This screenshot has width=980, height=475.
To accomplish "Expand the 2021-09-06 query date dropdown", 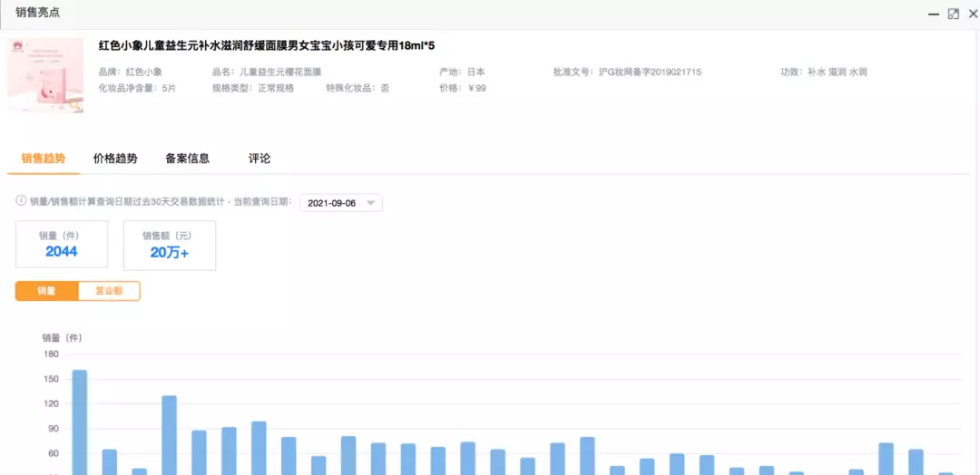I will pos(341,203).
